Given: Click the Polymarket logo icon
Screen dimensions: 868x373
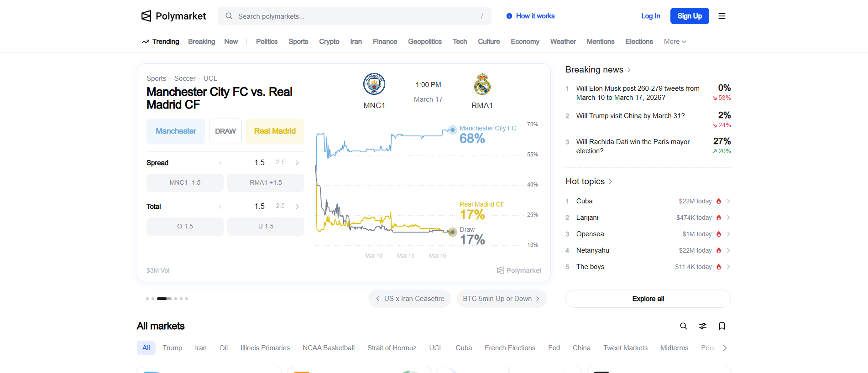Looking at the screenshot, I should (146, 16).
